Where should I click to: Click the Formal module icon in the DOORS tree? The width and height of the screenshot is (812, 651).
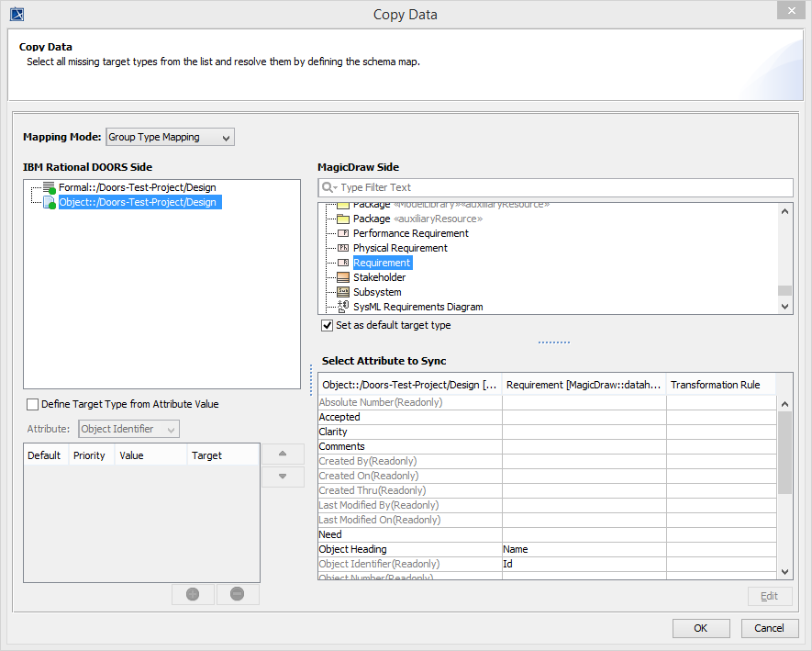tap(50, 187)
